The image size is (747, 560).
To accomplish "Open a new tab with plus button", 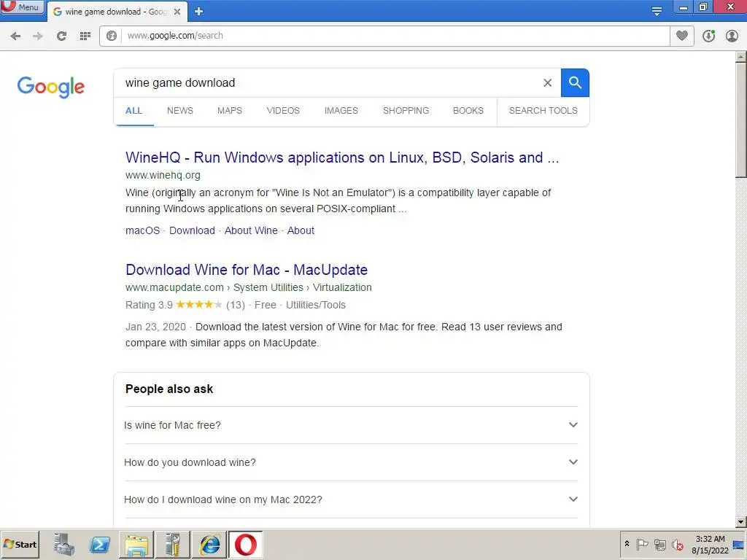I will pyautogui.click(x=198, y=12).
